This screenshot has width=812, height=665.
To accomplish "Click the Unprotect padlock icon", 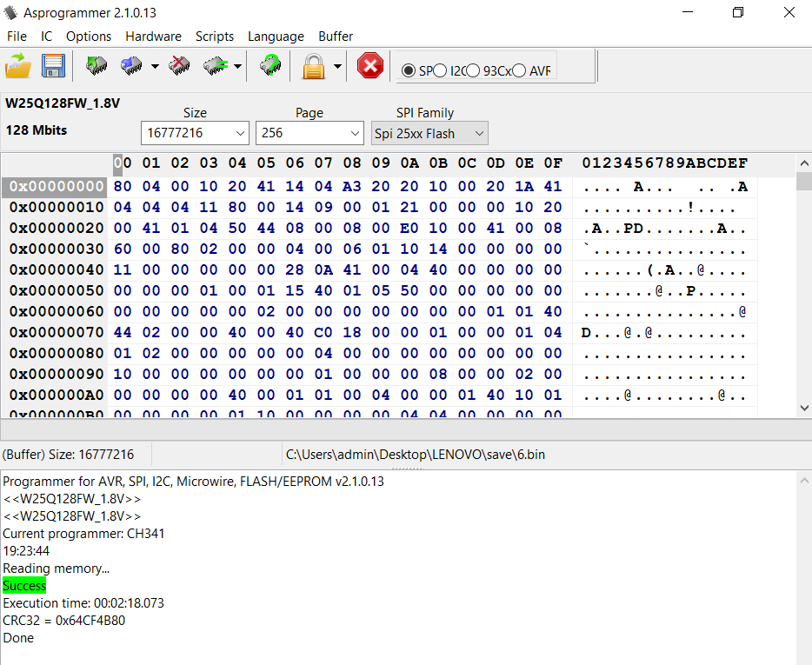I will [313, 66].
